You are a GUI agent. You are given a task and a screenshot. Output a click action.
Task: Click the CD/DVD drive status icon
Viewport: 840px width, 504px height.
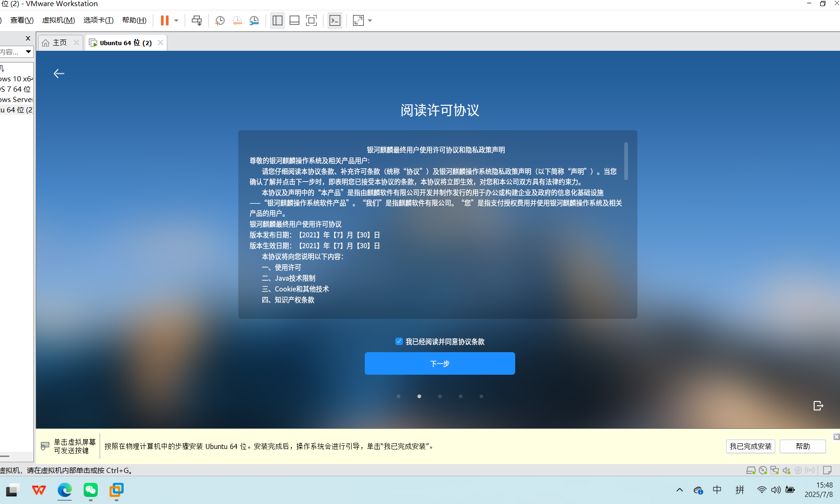click(763, 470)
